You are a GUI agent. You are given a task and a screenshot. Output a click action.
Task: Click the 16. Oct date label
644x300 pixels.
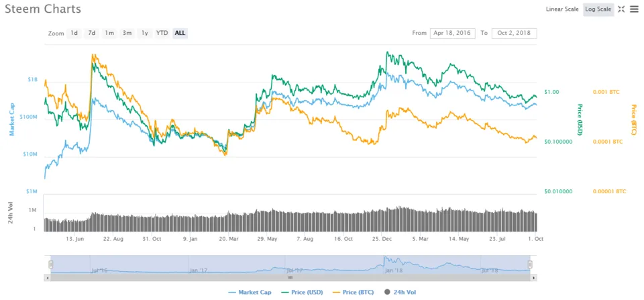pyautogui.click(x=345, y=238)
